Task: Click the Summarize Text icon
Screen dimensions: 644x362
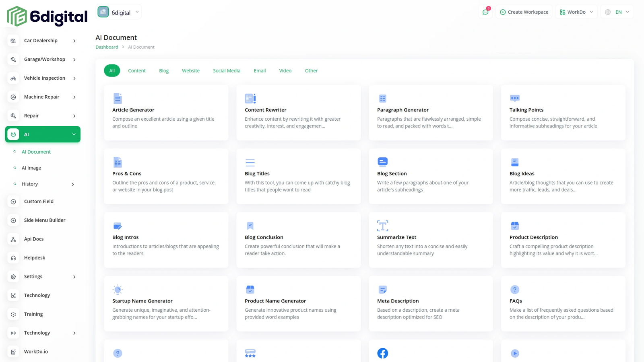Action: (382, 226)
